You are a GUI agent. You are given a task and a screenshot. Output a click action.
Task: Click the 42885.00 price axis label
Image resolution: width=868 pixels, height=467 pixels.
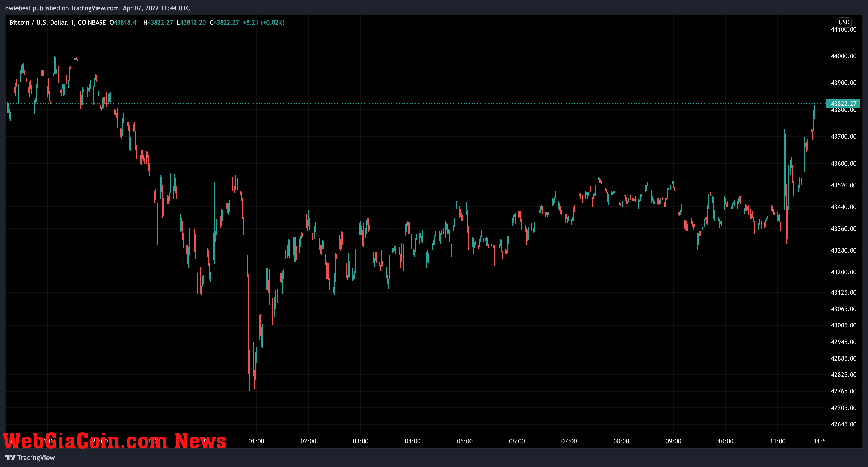[843, 358]
